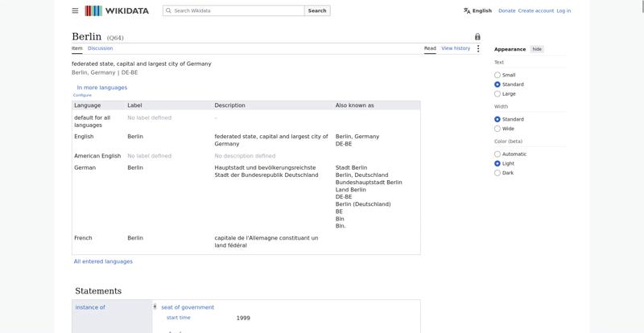The image size is (644, 333).
Task: Click the language translation icon
Action: tap(467, 10)
